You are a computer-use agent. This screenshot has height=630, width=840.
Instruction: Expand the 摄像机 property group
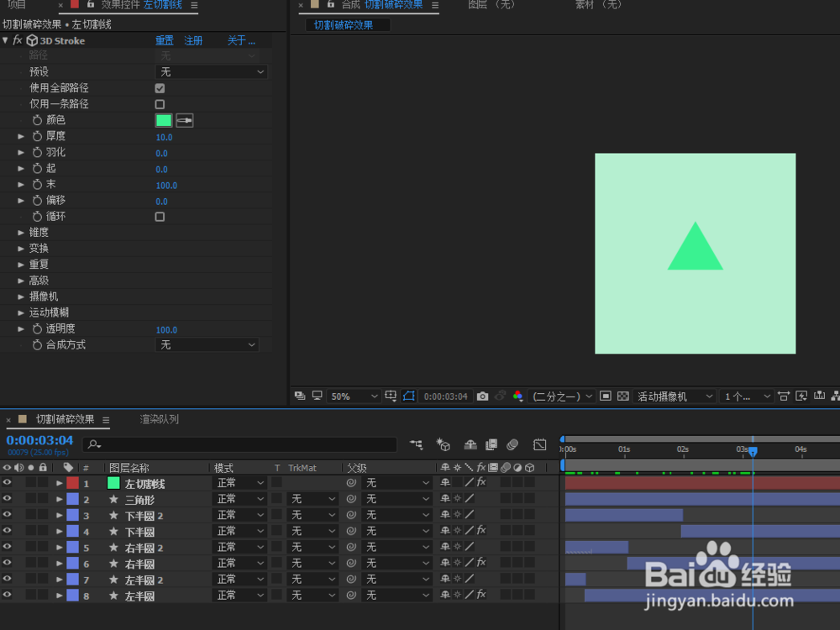coord(20,297)
